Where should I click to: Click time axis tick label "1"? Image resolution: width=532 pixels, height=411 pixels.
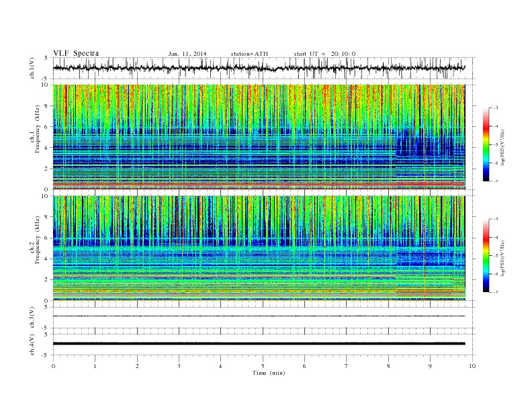95,366
